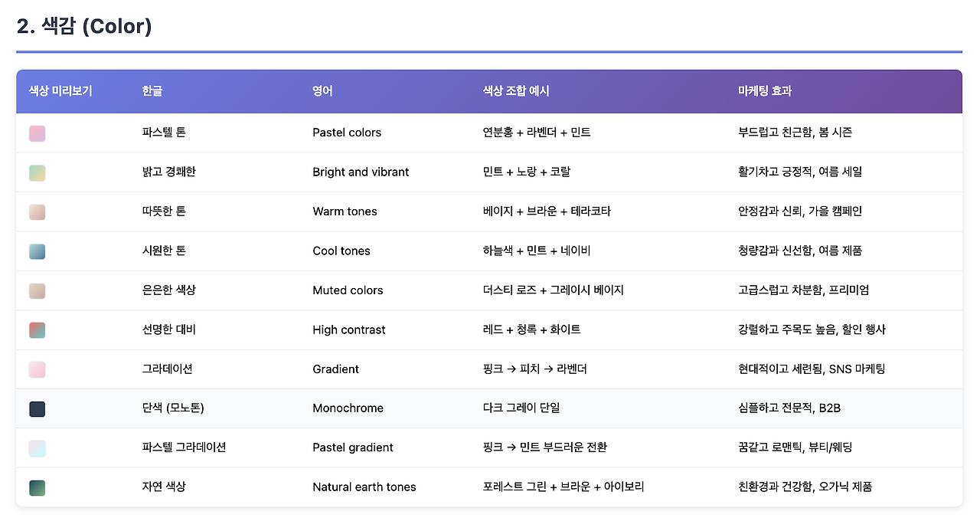Select the 자연 색상 cell
The height and width of the screenshot is (531, 980).
(164, 487)
